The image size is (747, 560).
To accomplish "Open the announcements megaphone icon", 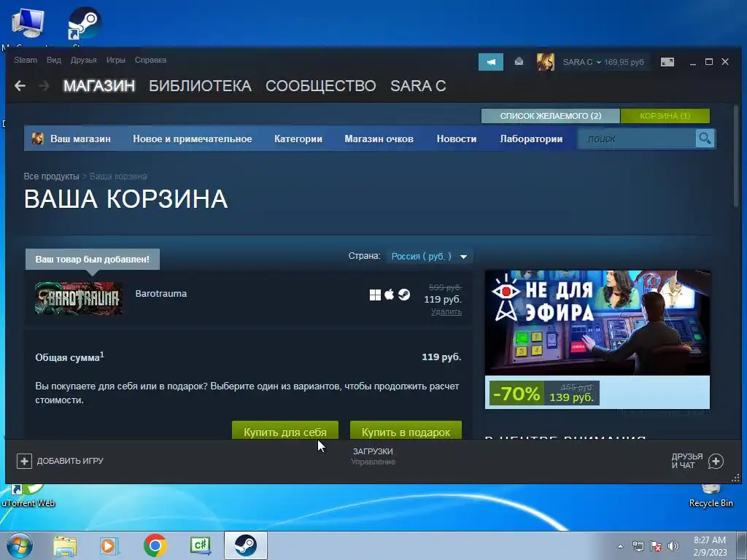I will point(491,62).
